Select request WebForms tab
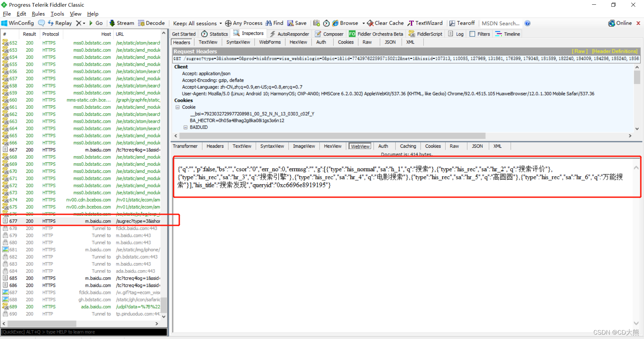Screen dimensions: 644x339 tap(270, 42)
